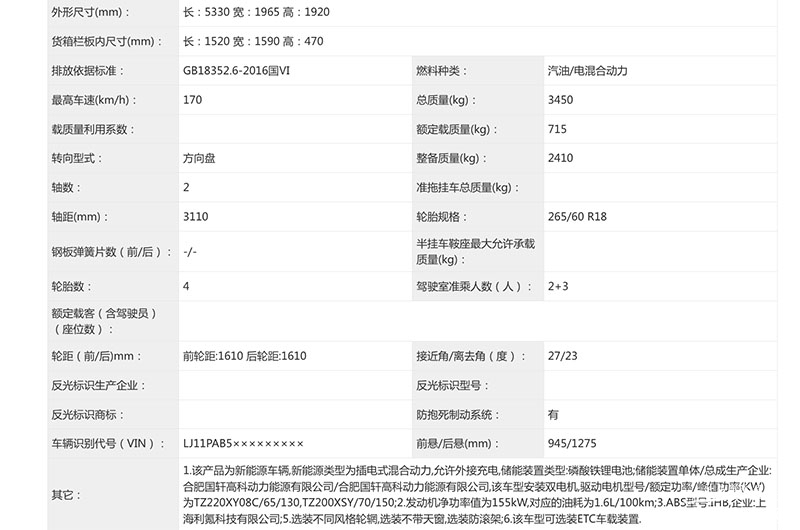Select the 轮胎规格 label

point(441,217)
